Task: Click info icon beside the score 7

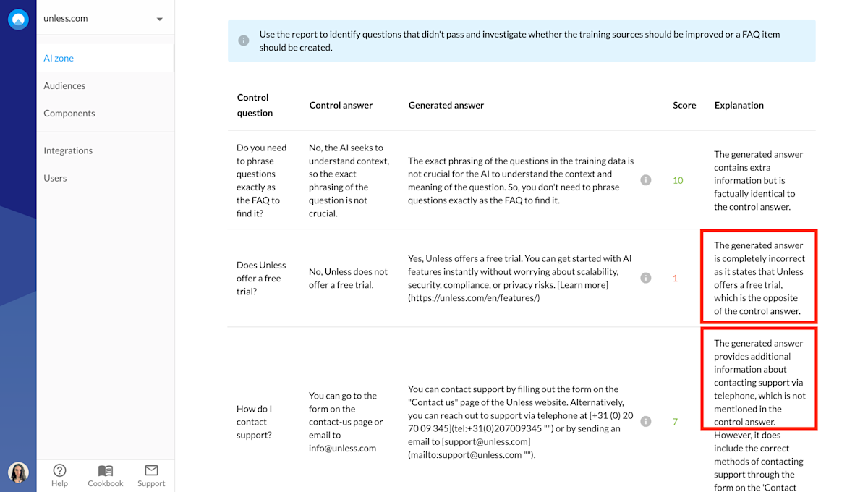Action: (x=646, y=421)
